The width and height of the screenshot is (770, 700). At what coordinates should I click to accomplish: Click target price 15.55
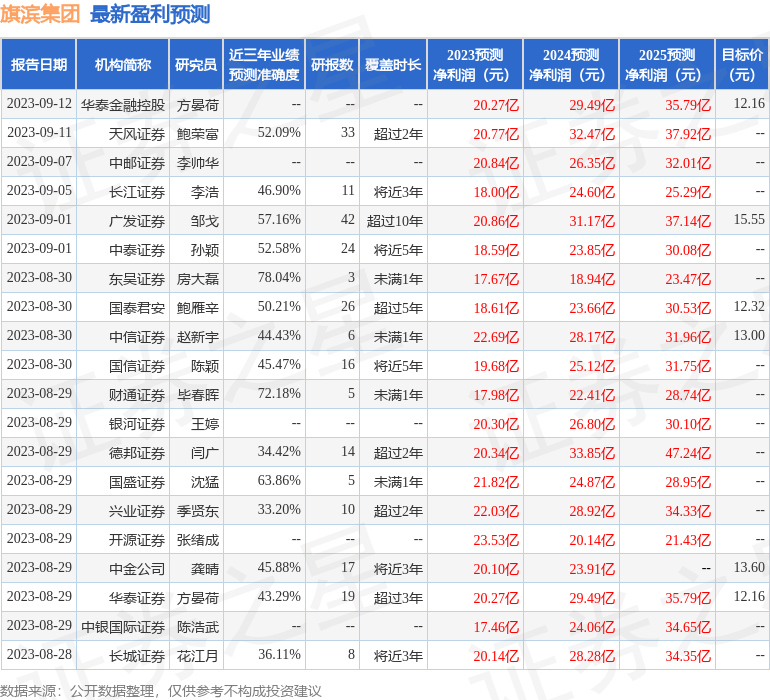(x=749, y=219)
